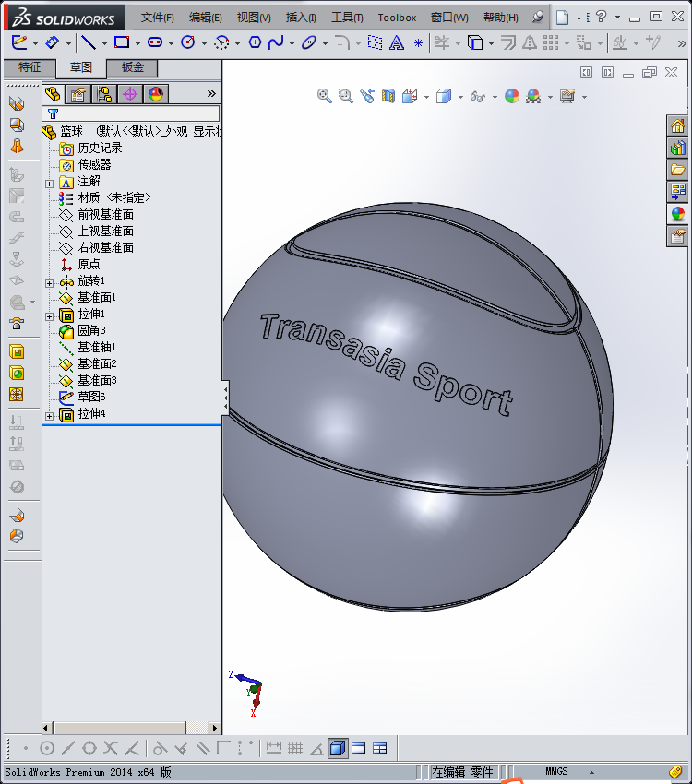Select the Circle sketch tool

[188, 42]
